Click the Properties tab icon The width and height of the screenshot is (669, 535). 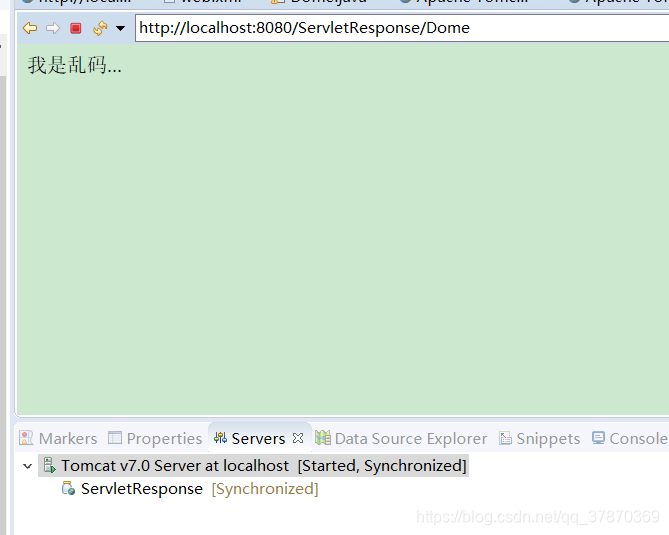(115, 438)
